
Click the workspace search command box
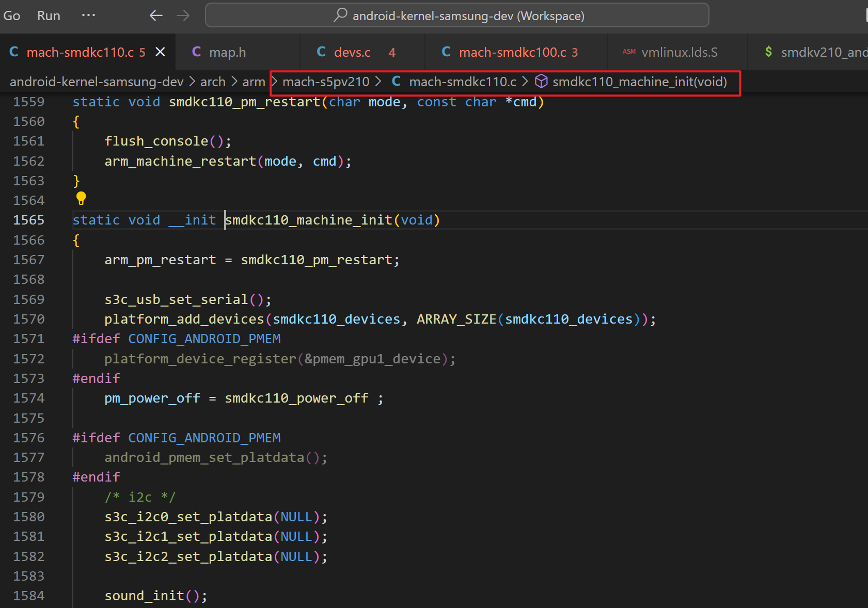click(457, 15)
